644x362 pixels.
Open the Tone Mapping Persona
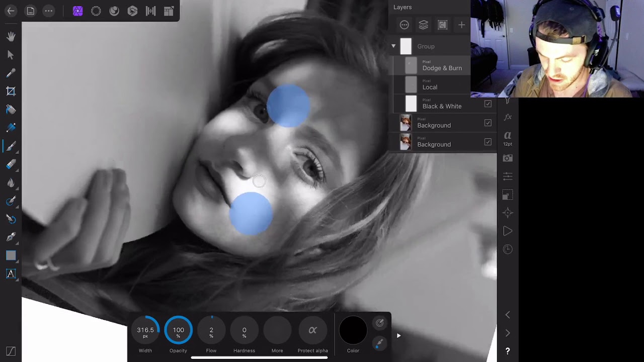point(150,11)
